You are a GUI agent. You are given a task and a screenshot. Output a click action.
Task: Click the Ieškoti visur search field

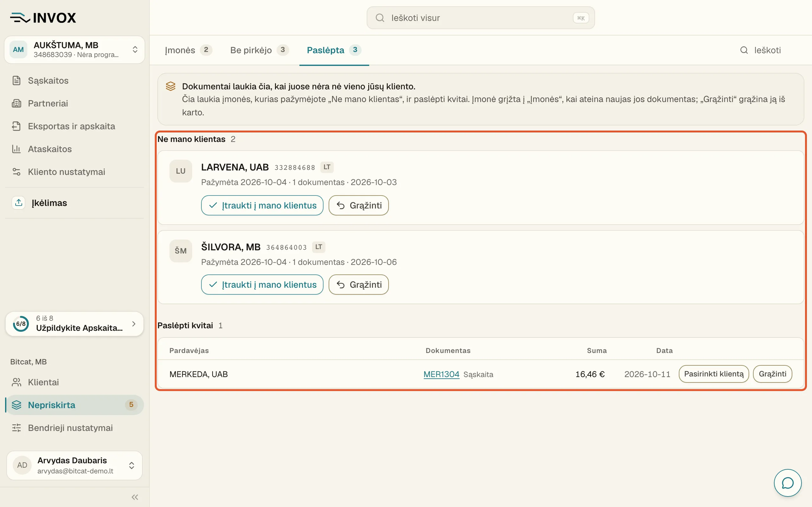(x=481, y=18)
